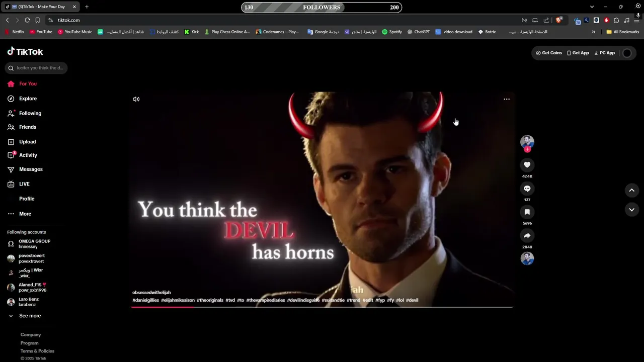Follow the creator with the red plus
This screenshot has height=362, width=644.
527,149
